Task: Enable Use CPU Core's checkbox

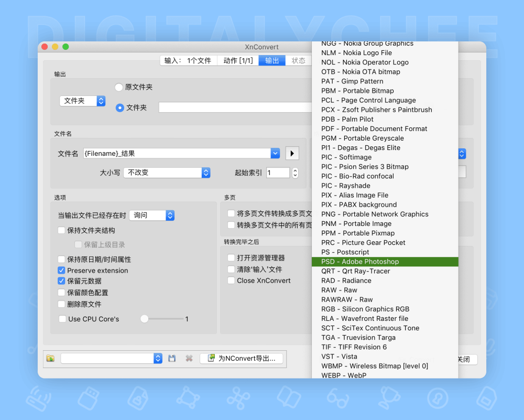Action: pos(62,319)
